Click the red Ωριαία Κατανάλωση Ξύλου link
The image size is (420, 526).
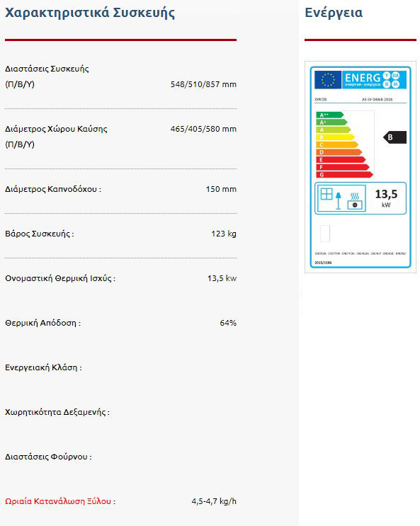click(x=58, y=501)
